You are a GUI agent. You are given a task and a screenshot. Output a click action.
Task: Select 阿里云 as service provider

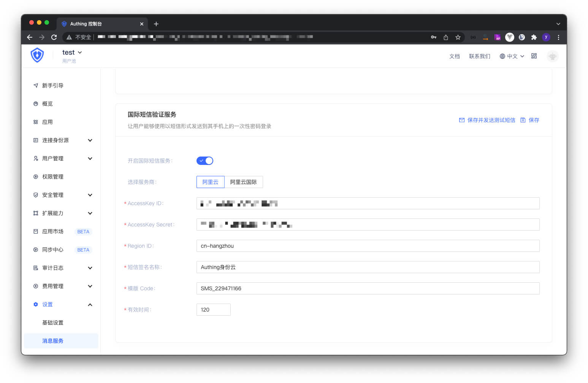click(x=210, y=182)
